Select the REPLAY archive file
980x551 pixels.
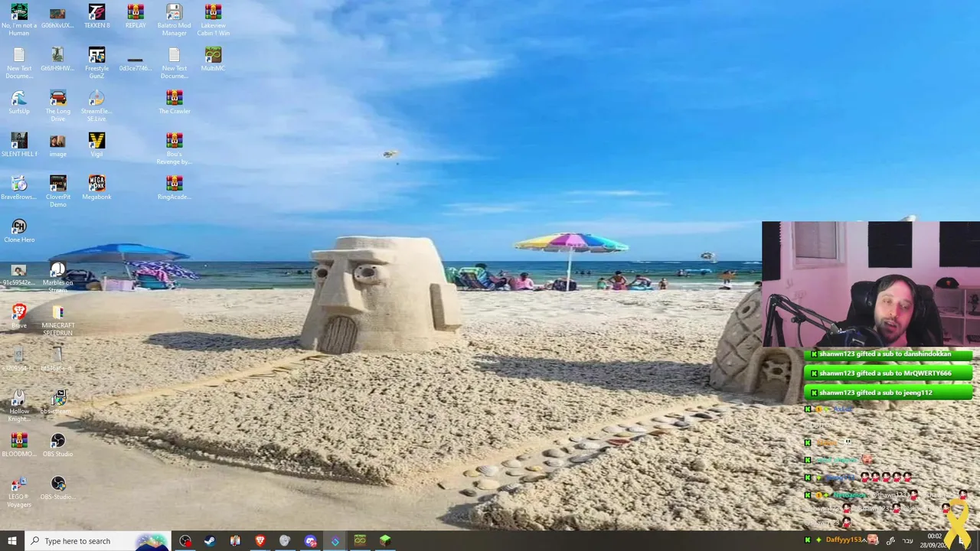click(x=136, y=16)
